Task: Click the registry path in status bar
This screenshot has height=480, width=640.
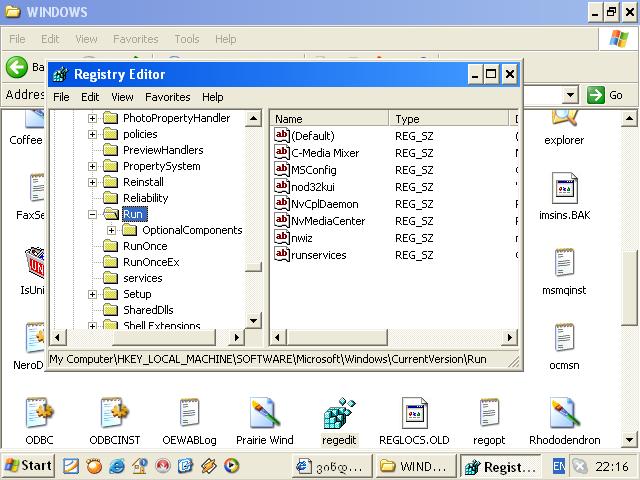Action: coord(268,359)
